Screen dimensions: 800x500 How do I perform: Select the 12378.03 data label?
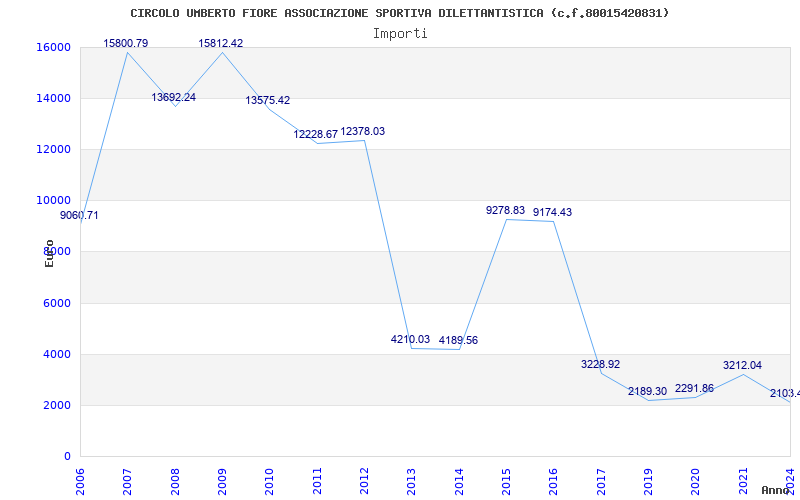[363, 132]
